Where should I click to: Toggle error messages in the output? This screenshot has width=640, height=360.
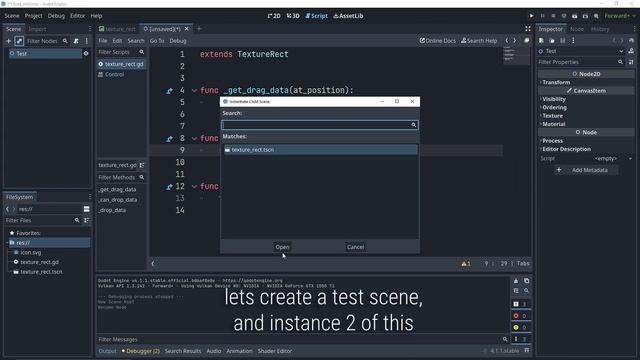(520, 316)
